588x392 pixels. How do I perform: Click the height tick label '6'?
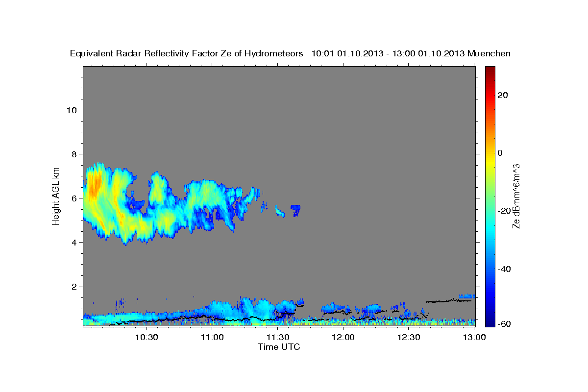(73, 198)
